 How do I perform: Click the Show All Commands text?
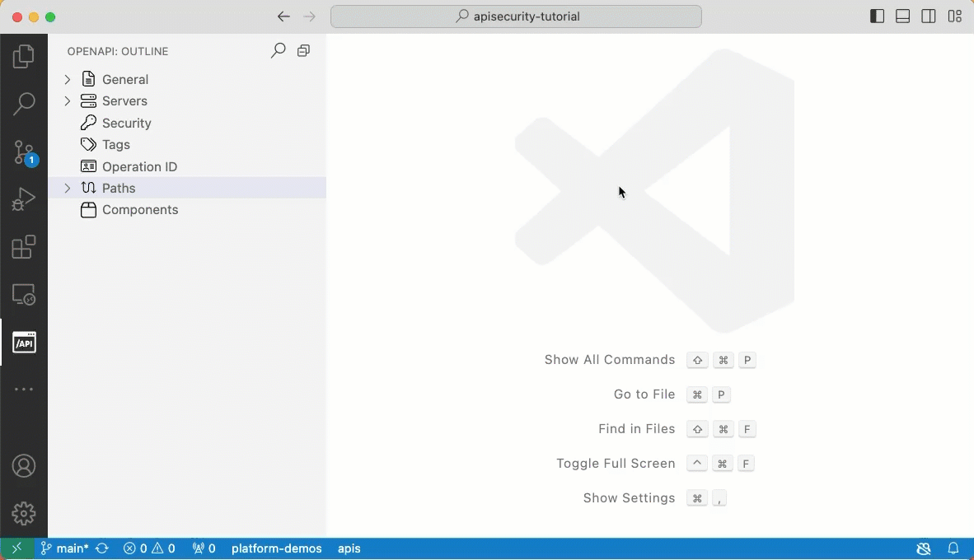point(610,360)
